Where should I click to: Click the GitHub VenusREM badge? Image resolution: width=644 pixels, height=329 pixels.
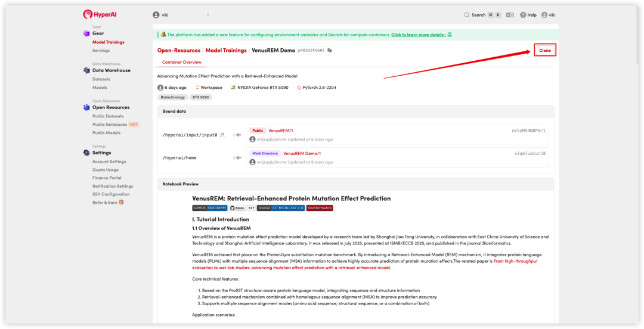click(x=209, y=208)
